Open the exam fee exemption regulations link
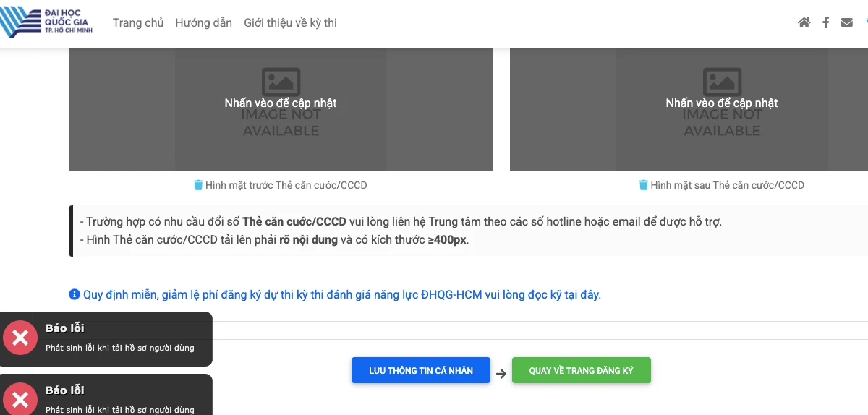Image resolution: width=868 pixels, height=415 pixels. coord(341,294)
